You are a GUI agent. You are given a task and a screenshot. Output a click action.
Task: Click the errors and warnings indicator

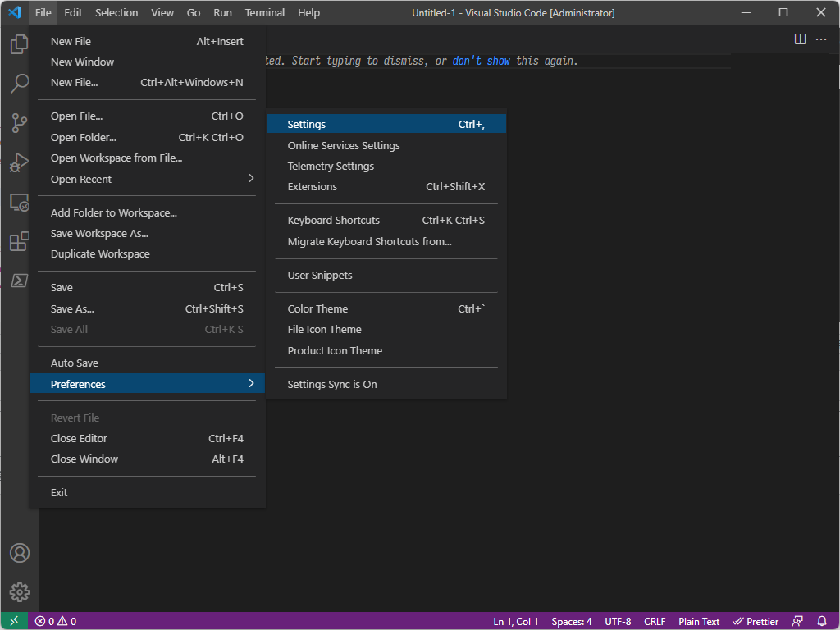click(56, 622)
